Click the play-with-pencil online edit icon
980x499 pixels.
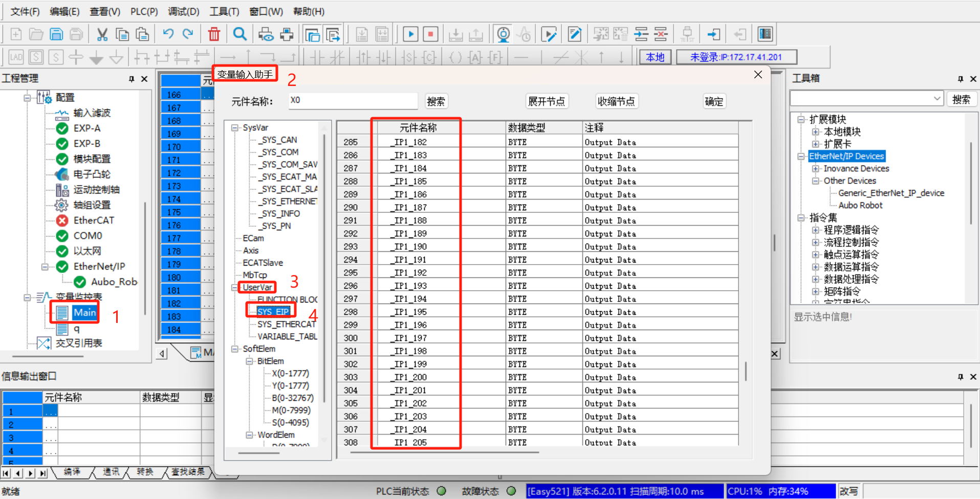tap(549, 34)
